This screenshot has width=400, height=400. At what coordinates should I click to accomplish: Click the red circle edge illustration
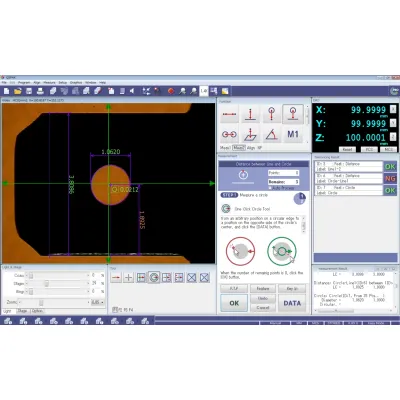point(241,251)
